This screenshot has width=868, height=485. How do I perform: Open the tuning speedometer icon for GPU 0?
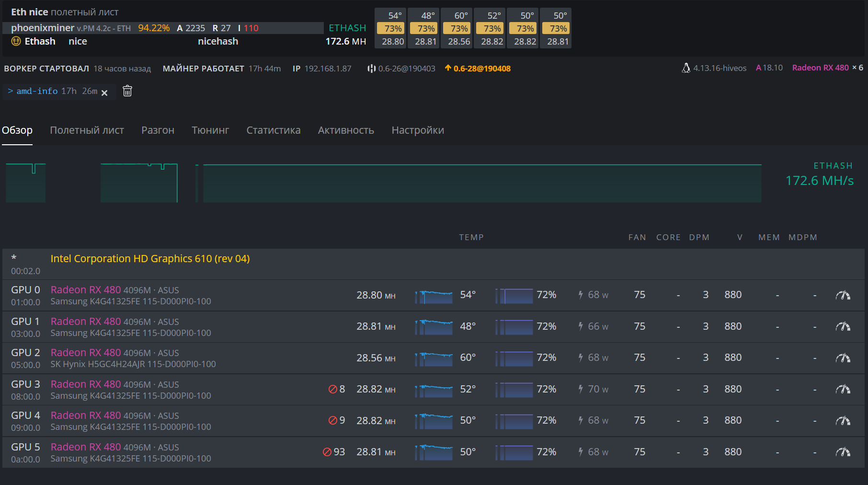click(843, 295)
